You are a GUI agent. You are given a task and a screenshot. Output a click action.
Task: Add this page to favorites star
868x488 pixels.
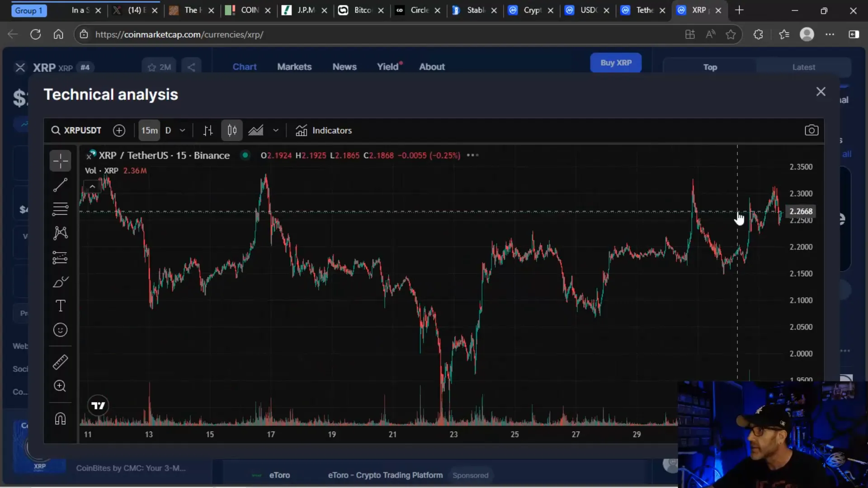click(x=731, y=34)
